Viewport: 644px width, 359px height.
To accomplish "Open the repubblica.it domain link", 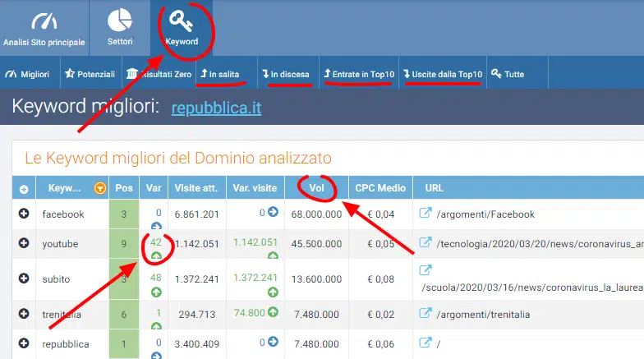I will 216,108.
